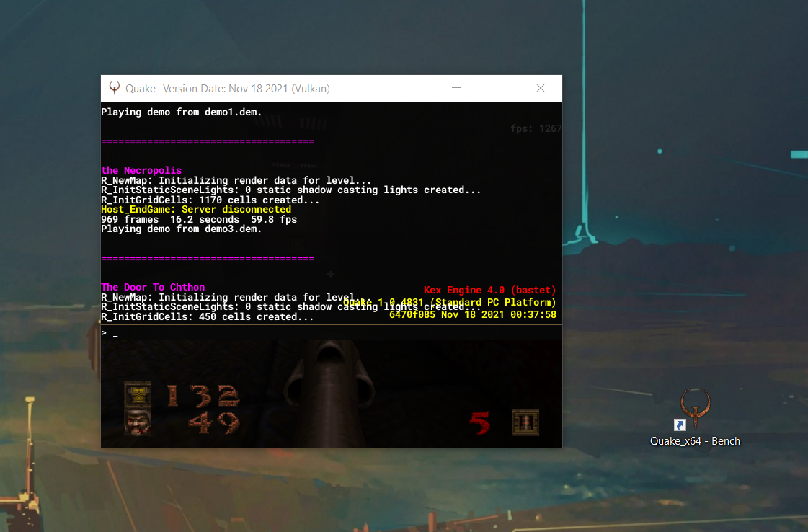Viewport: 808px width, 532px height.
Task: Click the fps: 1267 counter
Action: click(x=536, y=128)
